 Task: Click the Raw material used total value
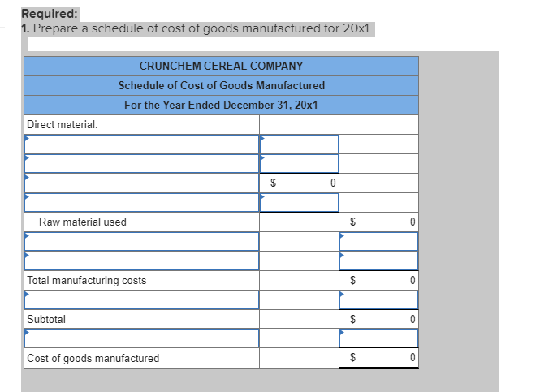pyautogui.click(x=379, y=222)
